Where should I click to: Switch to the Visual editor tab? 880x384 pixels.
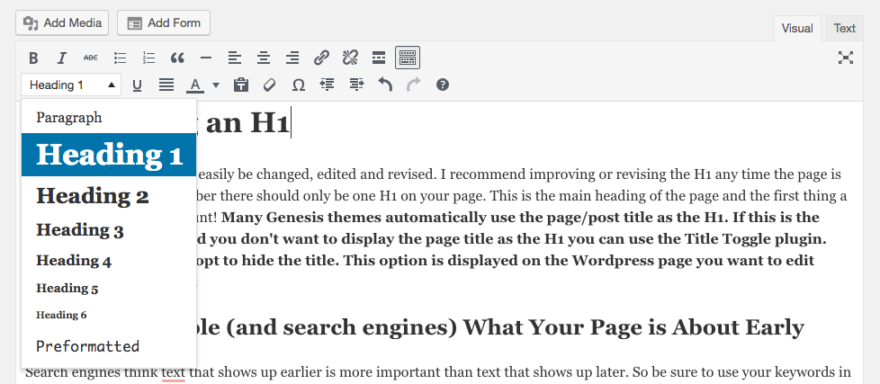(x=797, y=28)
